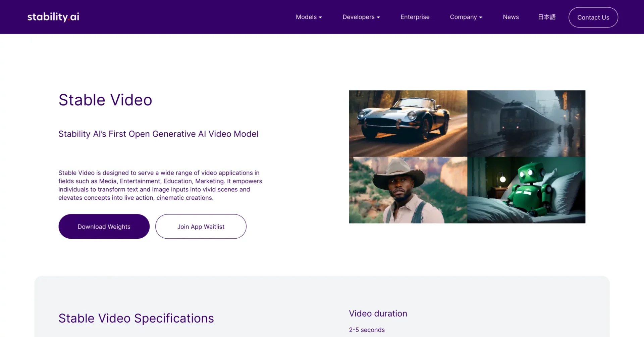Click Join App Waitlist button
Image resolution: width=644 pixels, height=337 pixels.
point(201,227)
